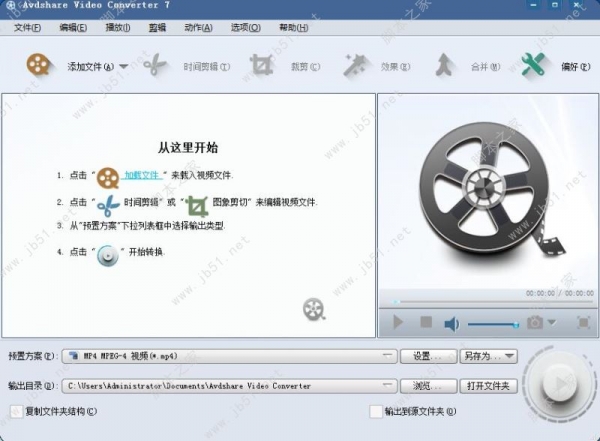Toggle fullscreen preview icon
Image resolution: width=600 pixels, height=441 pixels.
pos(583,323)
